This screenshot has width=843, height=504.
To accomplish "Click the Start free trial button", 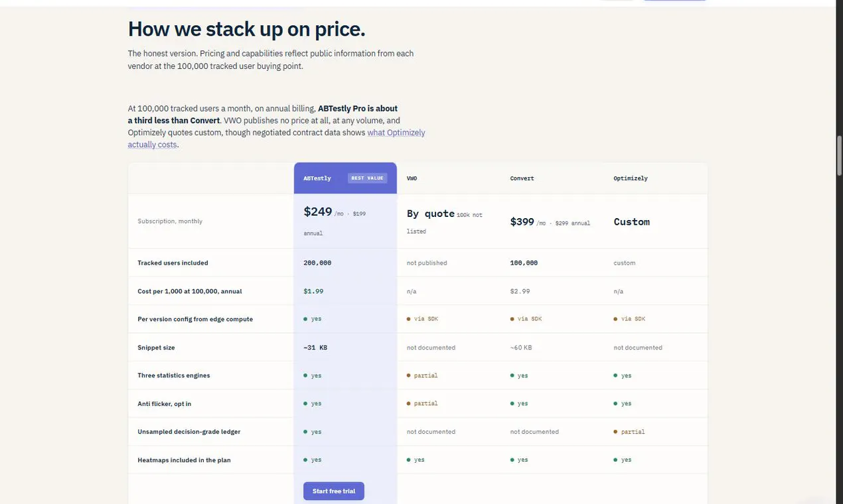I will tap(334, 491).
